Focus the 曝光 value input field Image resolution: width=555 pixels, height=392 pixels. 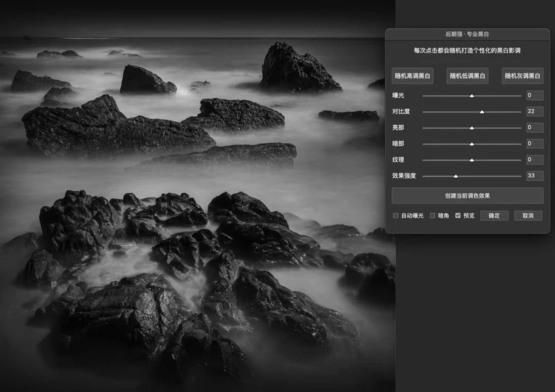[534, 96]
